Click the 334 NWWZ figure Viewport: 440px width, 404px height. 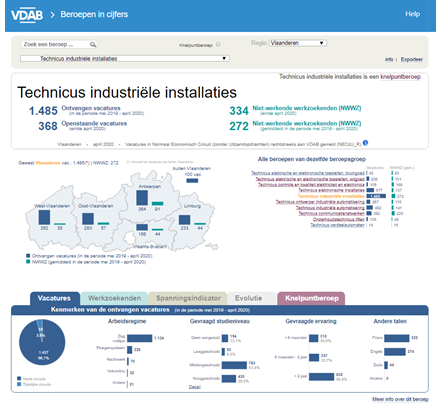239,111
